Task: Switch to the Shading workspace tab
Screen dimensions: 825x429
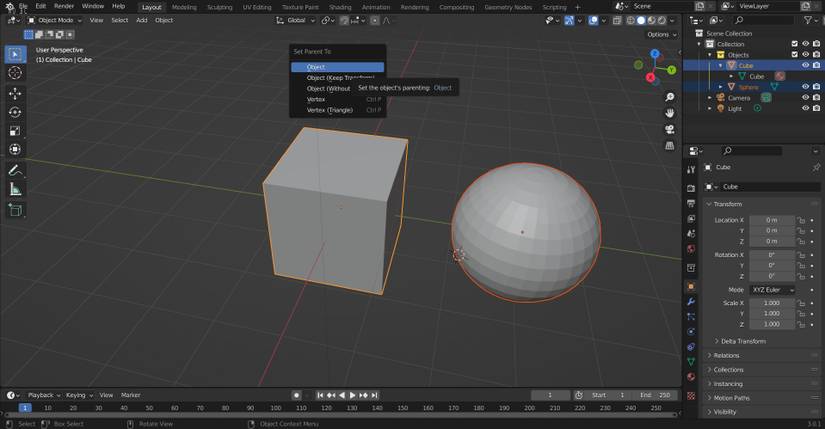Action: point(340,7)
